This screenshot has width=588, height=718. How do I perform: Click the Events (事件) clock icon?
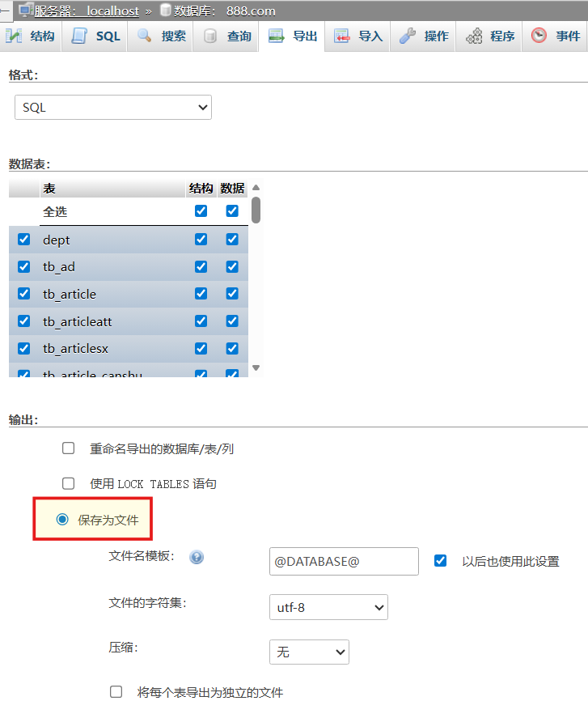tap(539, 36)
